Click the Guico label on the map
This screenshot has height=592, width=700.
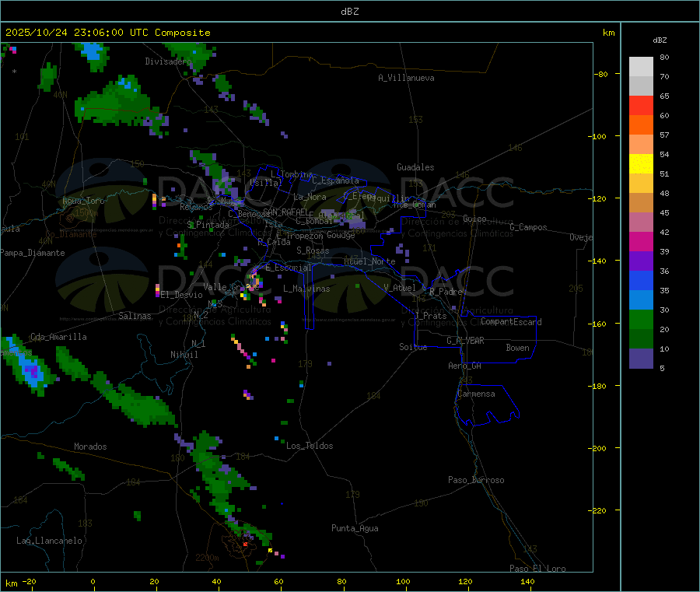click(x=474, y=219)
